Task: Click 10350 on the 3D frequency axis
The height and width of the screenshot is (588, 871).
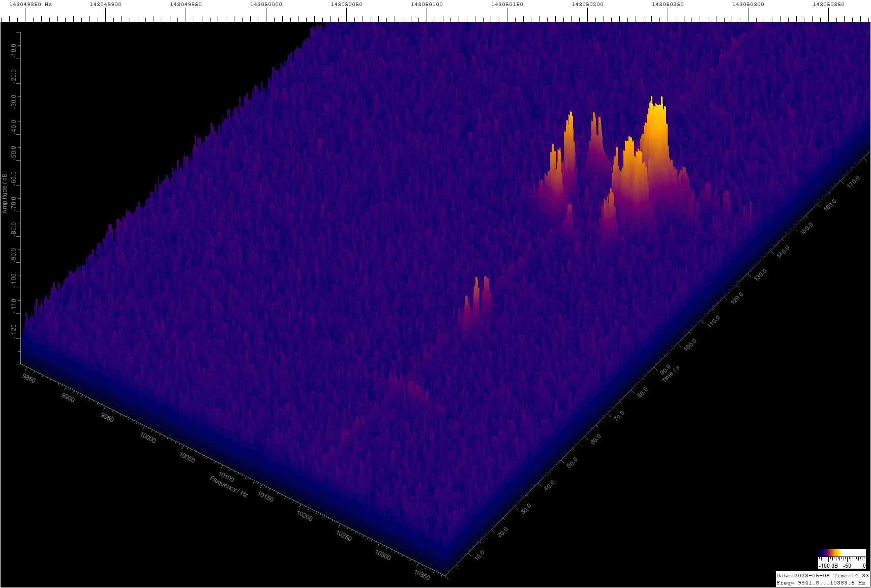Action: click(422, 575)
